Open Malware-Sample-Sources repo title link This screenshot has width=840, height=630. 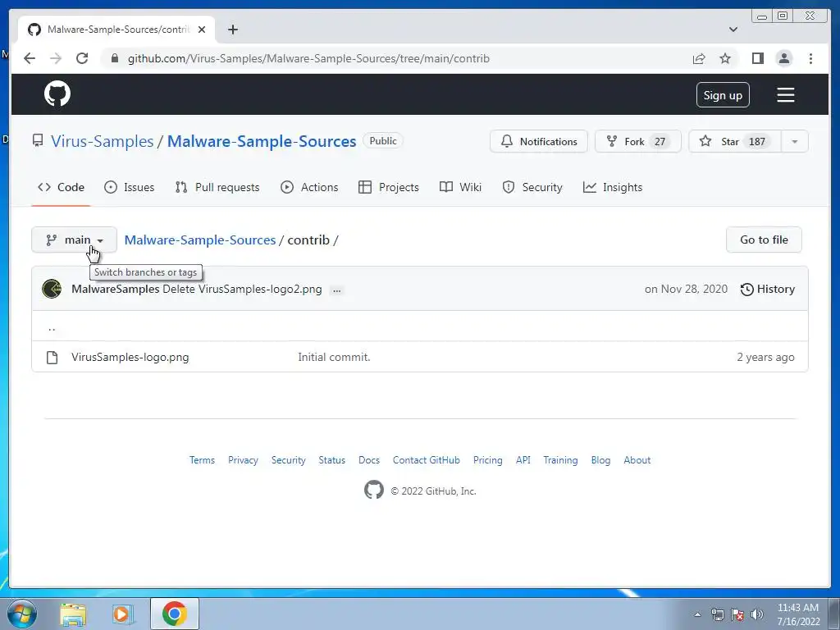pos(262,141)
